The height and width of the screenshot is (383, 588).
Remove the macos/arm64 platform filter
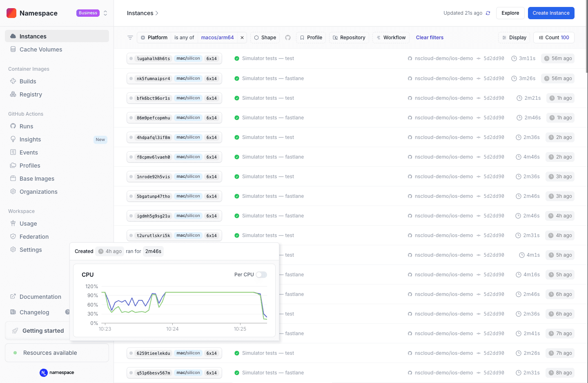[241, 37]
